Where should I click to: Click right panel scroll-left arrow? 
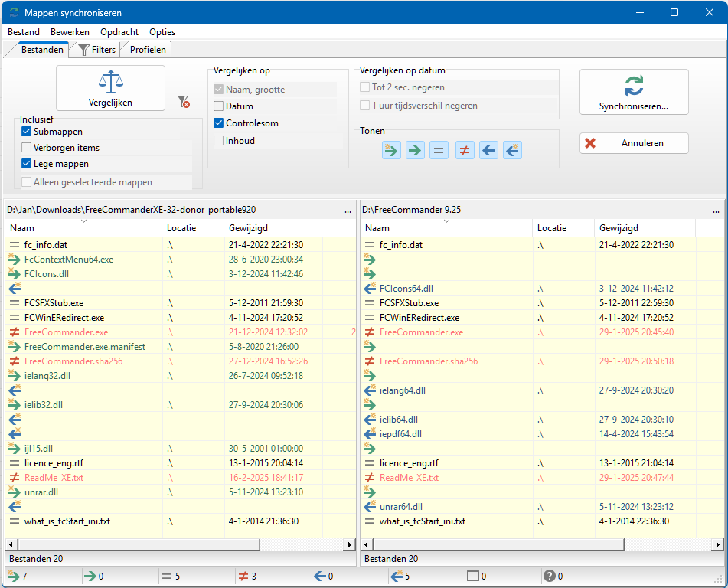(x=367, y=544)
